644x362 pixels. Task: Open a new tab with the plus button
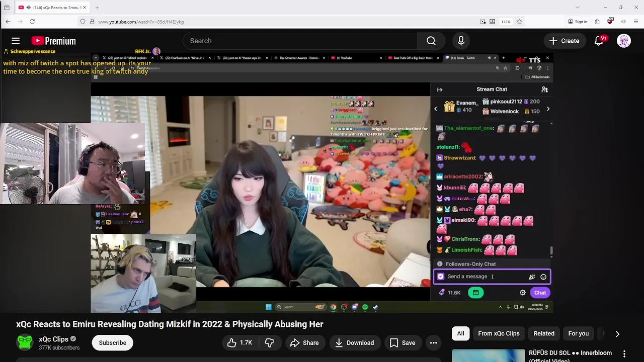(97, 8)
